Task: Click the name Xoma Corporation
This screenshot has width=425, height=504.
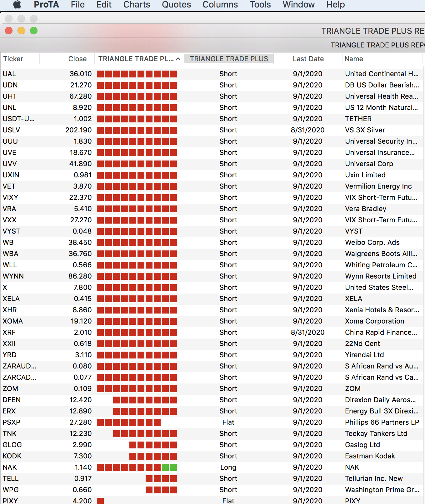Action: click(x=374, y=321)
